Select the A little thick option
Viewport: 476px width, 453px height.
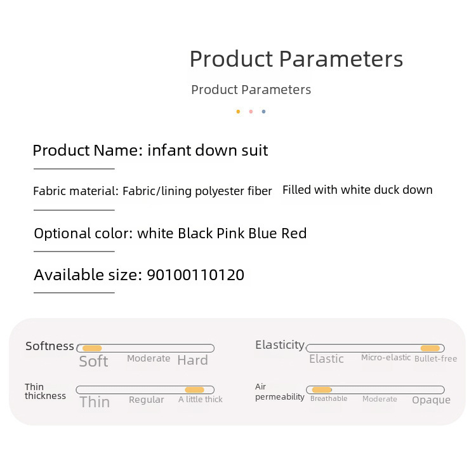[201, 400]
